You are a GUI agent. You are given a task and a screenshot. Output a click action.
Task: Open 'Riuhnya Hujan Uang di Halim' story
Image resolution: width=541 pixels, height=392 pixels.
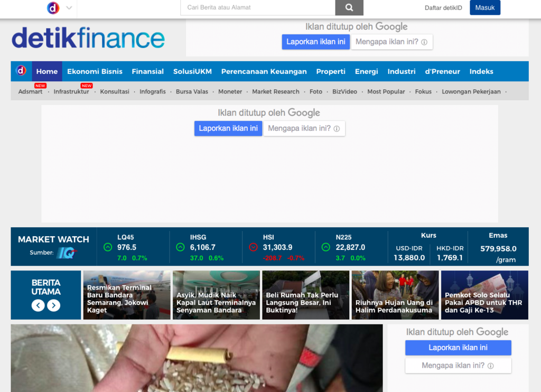[x=395, y=295]
